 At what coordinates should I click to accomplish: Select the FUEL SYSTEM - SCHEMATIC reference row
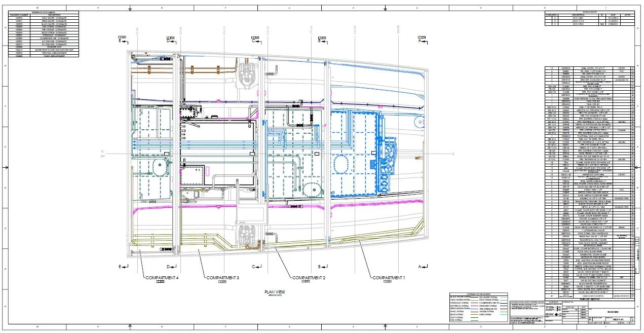(x=44, y=27)
